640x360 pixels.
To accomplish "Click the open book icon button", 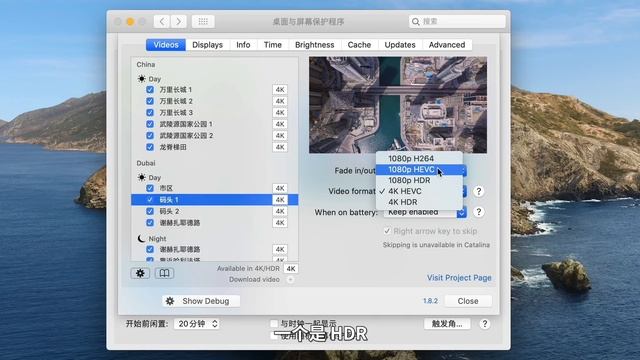I will click(x=164, y=273).
